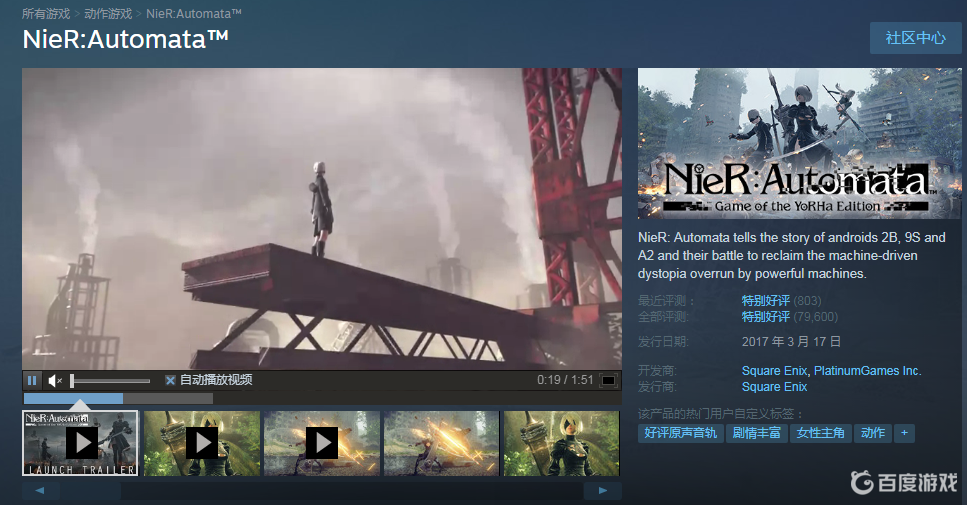The width and height of the screenshot is (967, 505).
Task: Unmute the video with the speaker icon
Action: [55, 380]
